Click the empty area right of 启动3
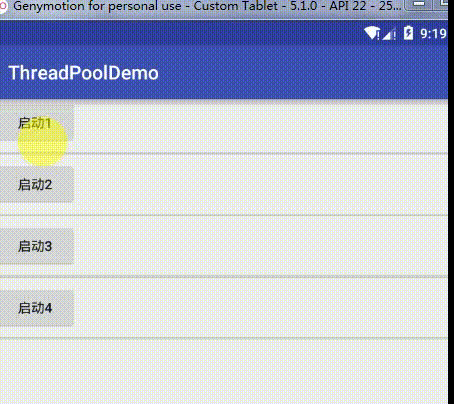The height and width of the screenshot is (404, 454). click(x=260, y=246)
